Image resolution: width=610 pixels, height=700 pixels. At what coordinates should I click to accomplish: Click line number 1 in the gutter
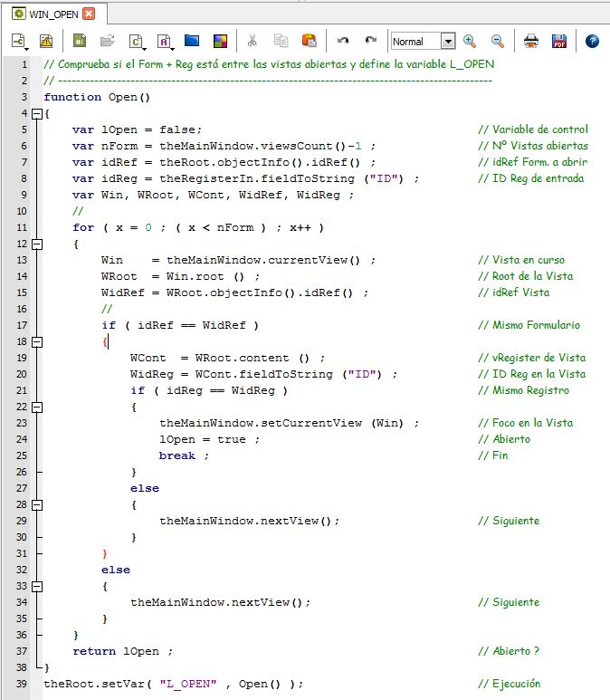tap(24, 64)
